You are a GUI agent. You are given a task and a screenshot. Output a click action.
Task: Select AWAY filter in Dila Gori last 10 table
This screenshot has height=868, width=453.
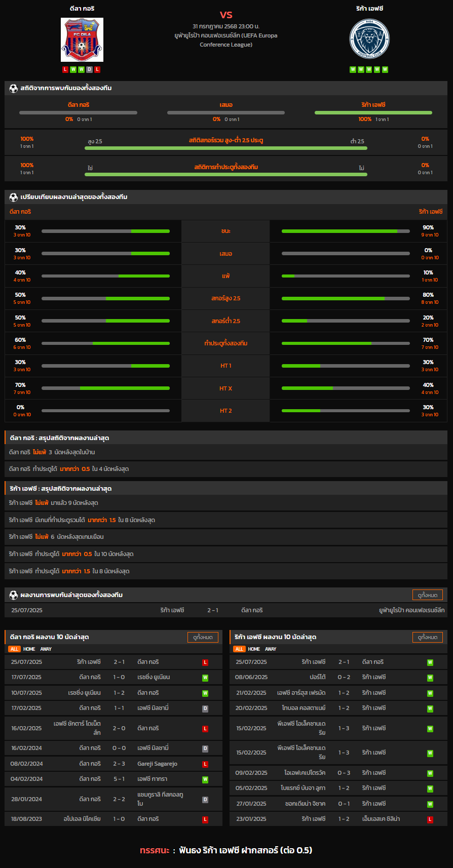point(46,649)
